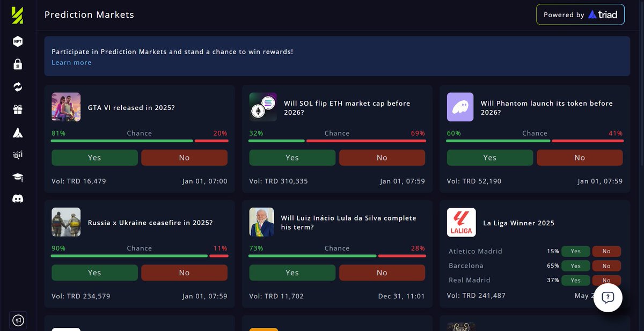Image resolution: width=644 pixels, height=331 pixels.
Task: Open the Discord icon in the sidebar
Action: 18,199
